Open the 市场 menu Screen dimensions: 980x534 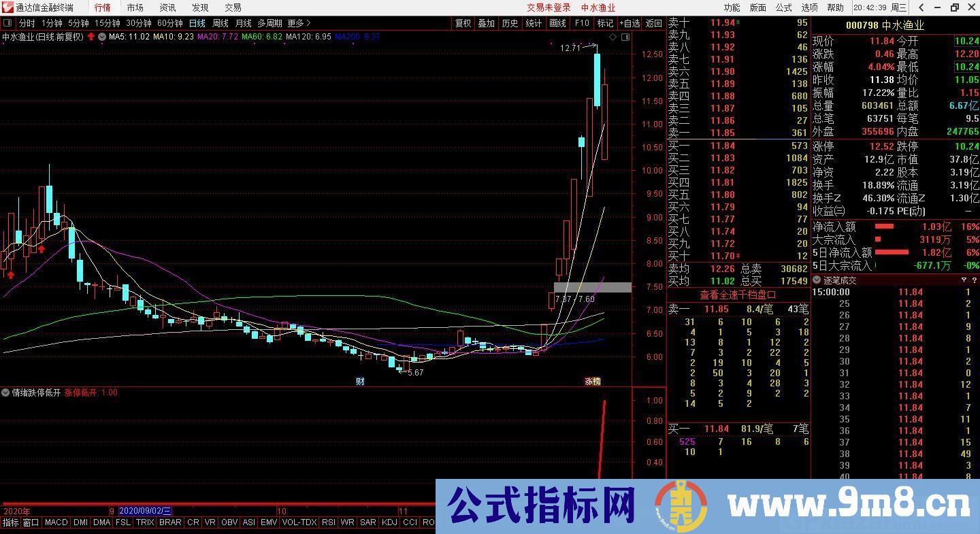[x=135, y=7]
